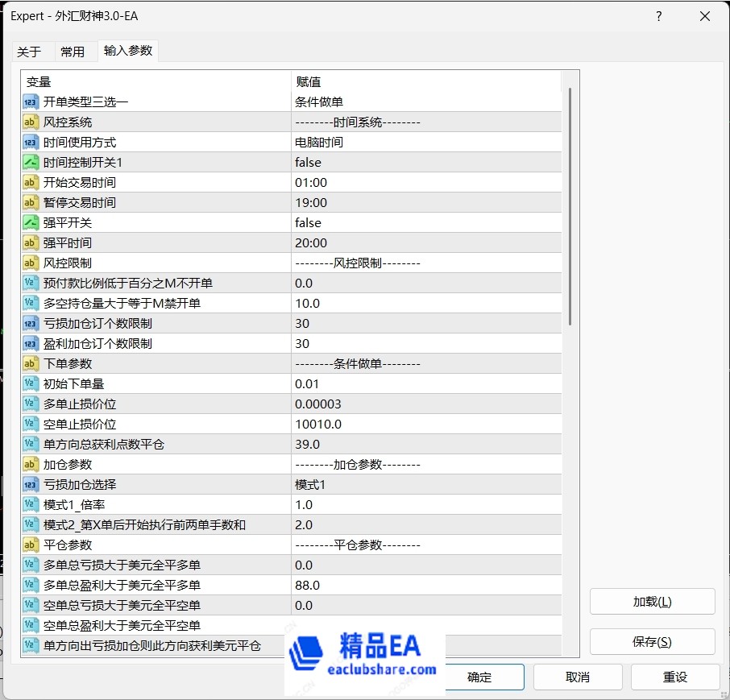Select the 开单类型三选一 integer parameter icon
Image resolution: width=730 pixels, height=700 pixels.
click(31, 101)
